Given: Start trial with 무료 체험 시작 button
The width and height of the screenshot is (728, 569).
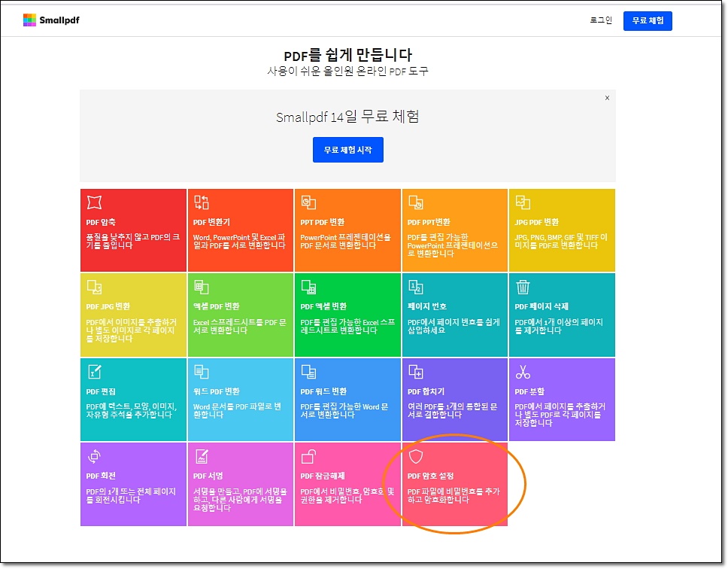Looking at the screenshot, I should coord(347,150).
